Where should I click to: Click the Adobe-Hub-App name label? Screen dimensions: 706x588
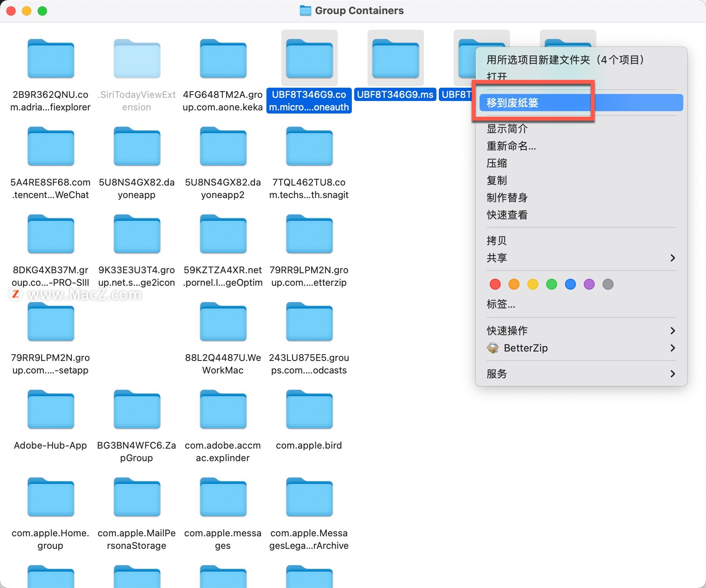[x=51, y=446]
